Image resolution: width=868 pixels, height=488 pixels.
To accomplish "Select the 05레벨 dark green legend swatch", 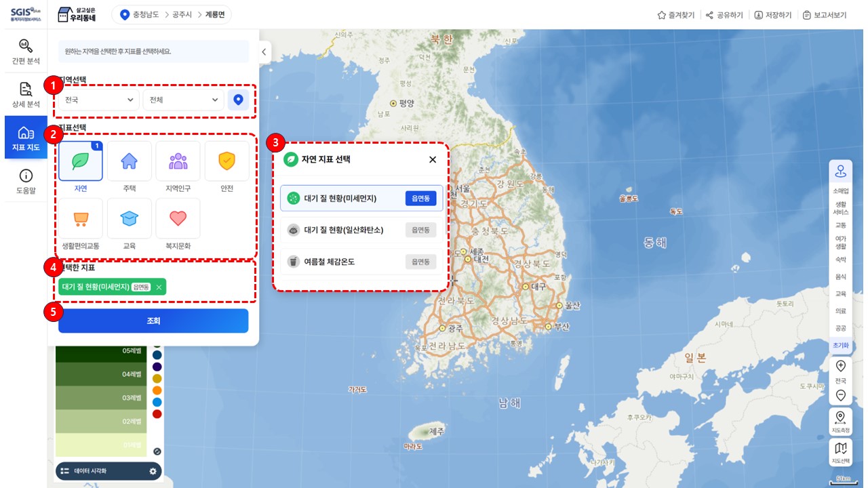I will (100, 351).
